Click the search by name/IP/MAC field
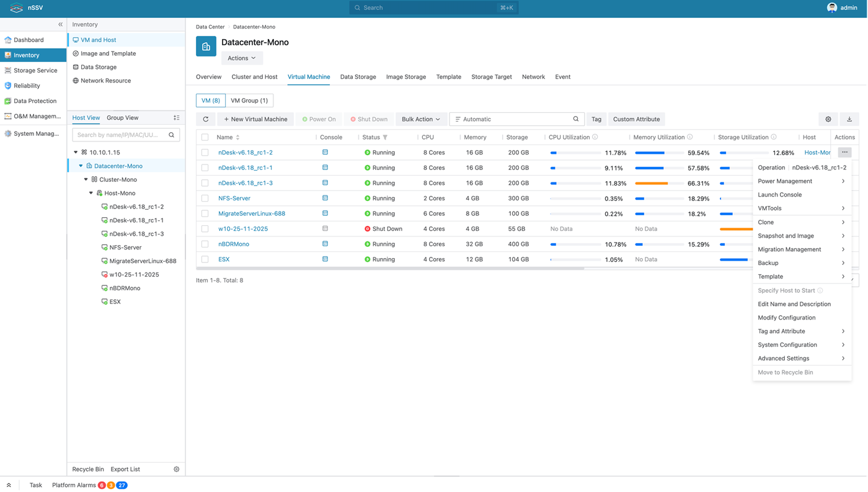 119,135
